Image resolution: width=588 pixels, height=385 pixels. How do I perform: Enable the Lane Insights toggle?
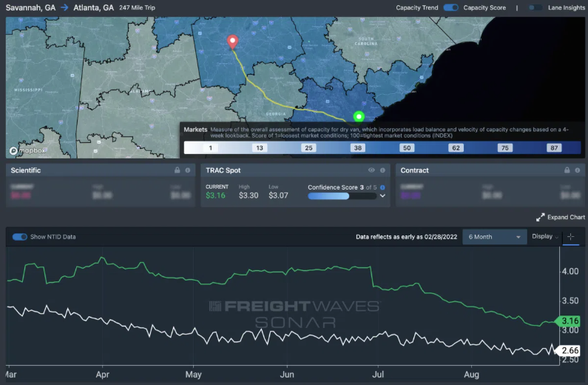[x=533, y=7]
